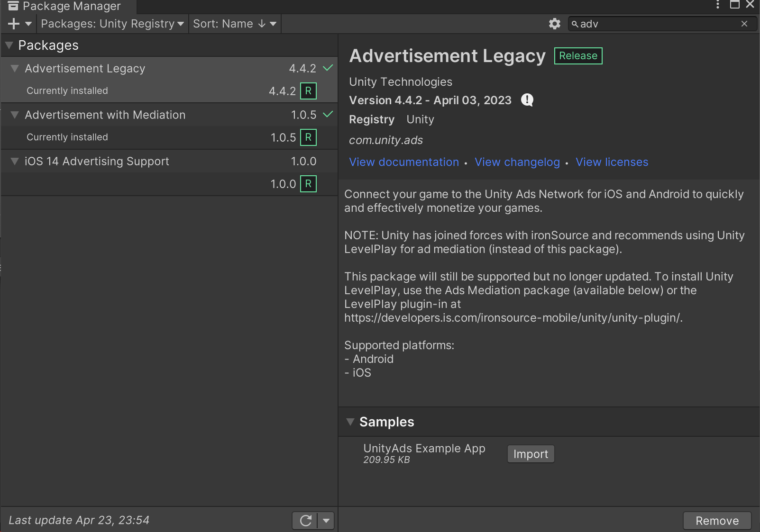Click the UnityAds Example App sample name
Viewport: 760px width, 532px height.
[x=424, y=448]
